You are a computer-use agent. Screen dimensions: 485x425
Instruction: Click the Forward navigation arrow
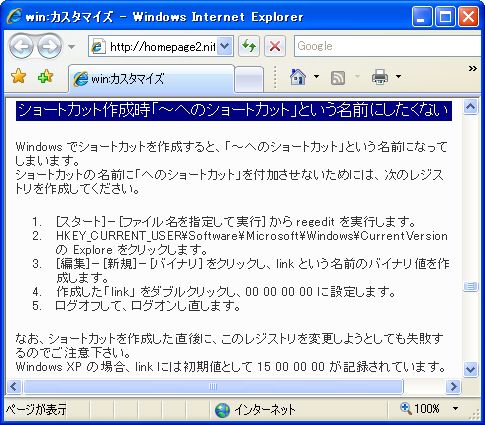click(49, 46)
